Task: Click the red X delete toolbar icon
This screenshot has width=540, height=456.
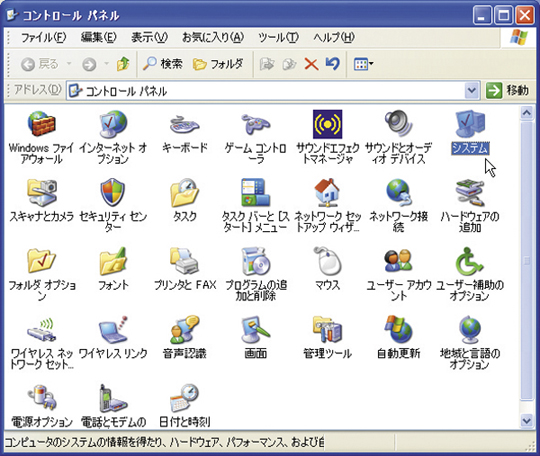Action: 311,64
